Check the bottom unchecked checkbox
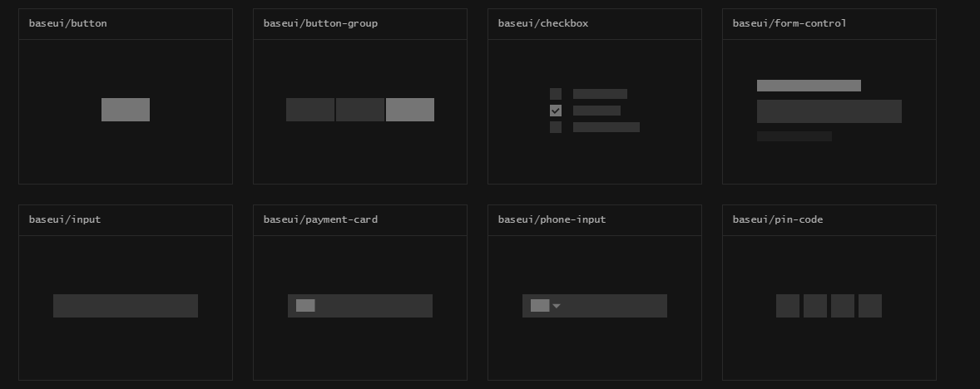 point(556,127)
